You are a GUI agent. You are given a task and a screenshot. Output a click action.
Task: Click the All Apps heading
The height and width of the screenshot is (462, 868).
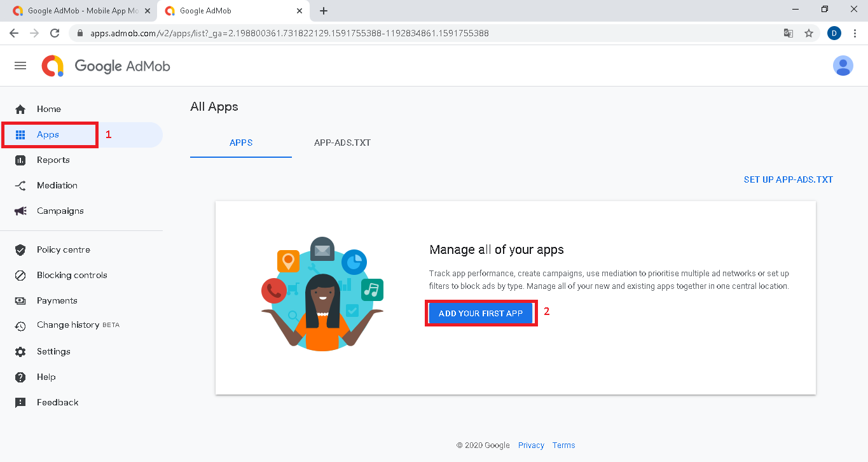pyautogui.click(x=214, y=107)
